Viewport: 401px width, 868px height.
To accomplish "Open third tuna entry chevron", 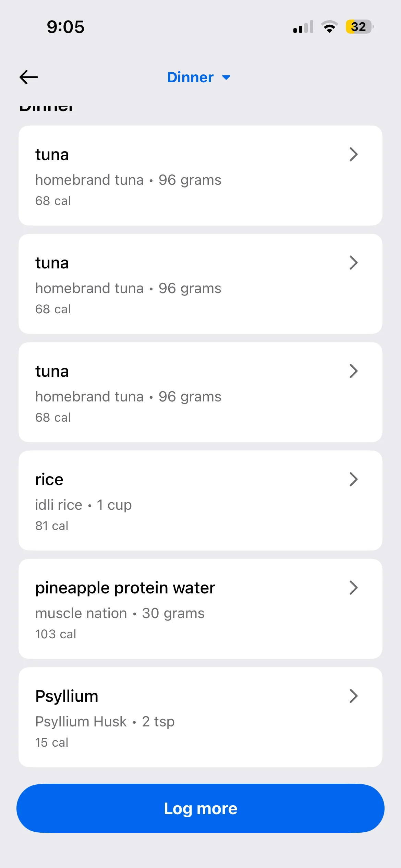I will tap(353, 371).
